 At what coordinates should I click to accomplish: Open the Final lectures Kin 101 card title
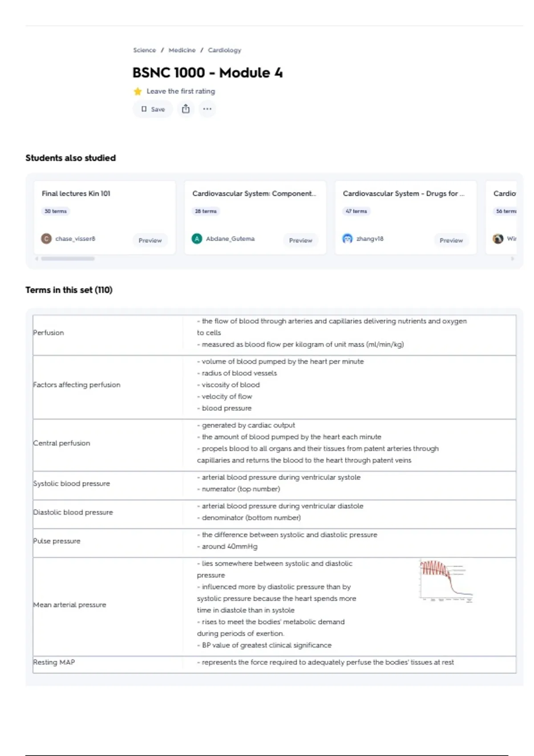point(76,193)
